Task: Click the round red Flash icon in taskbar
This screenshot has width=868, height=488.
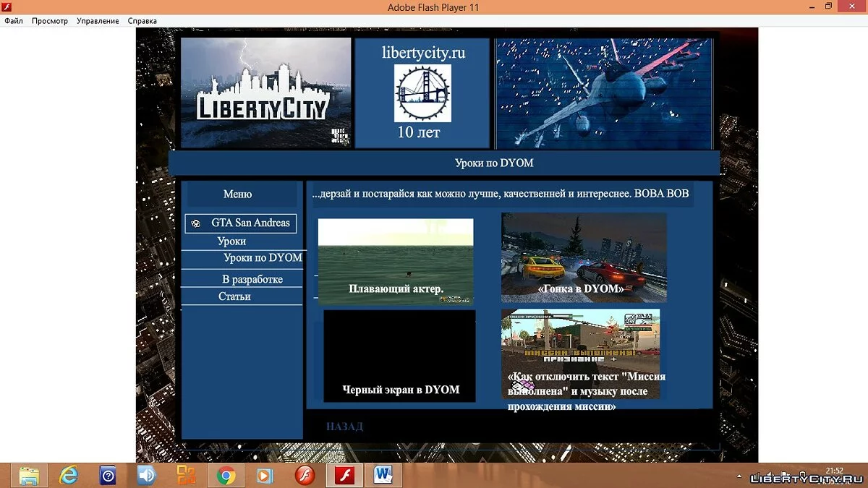Action: click(x=305, y=475)
